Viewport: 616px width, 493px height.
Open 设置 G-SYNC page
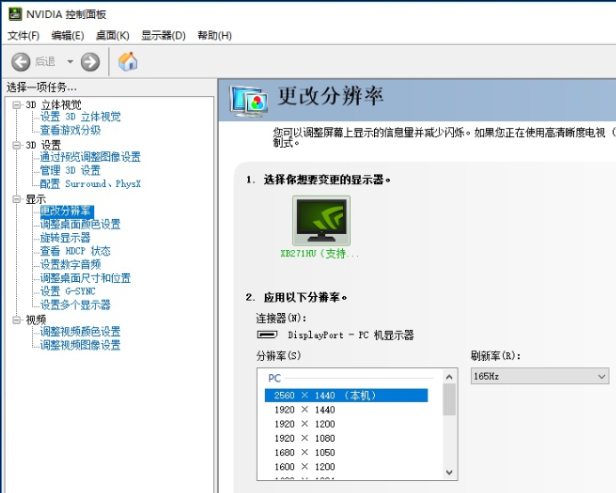[x=67, y=291]
